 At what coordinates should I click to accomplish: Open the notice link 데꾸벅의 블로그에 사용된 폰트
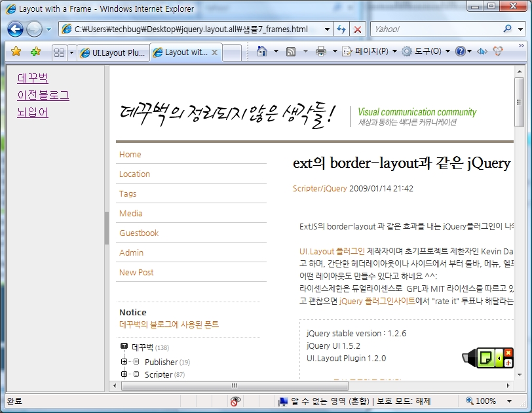169,324
